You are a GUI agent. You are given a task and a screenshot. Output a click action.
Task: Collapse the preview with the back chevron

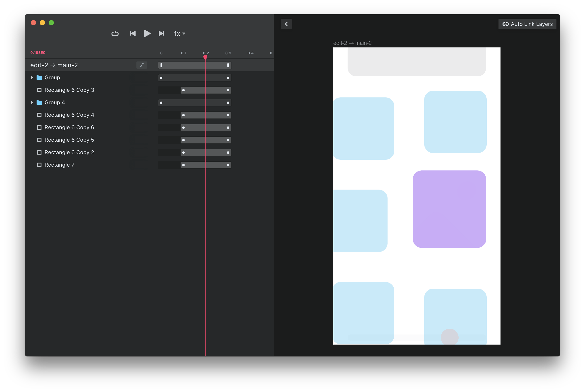[x=286, y=24]
